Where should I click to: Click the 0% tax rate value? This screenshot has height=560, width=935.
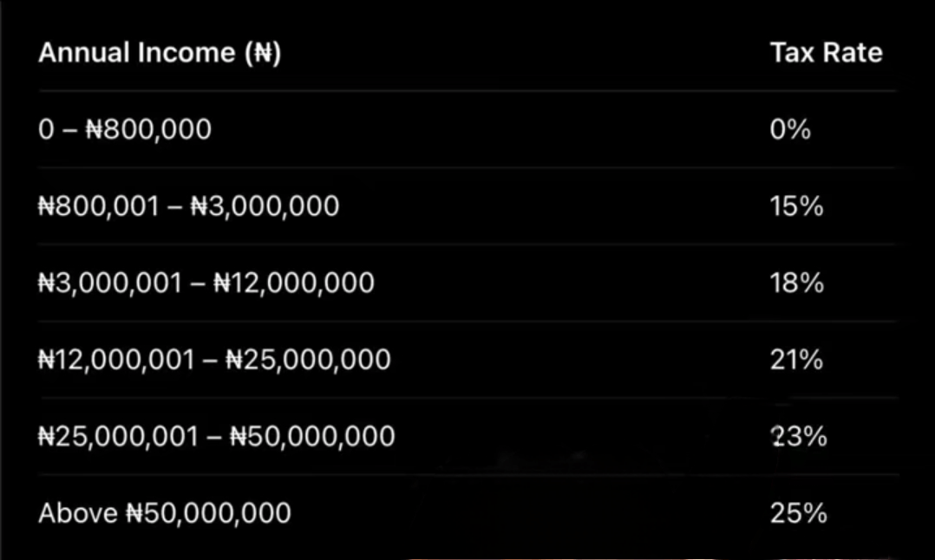pos(790,129)
